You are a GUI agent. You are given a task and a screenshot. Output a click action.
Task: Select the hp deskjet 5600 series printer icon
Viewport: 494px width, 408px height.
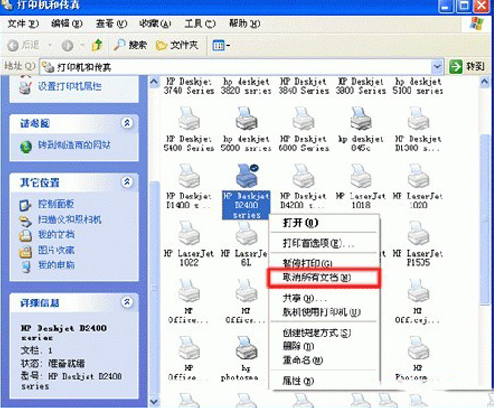point(246,119)
